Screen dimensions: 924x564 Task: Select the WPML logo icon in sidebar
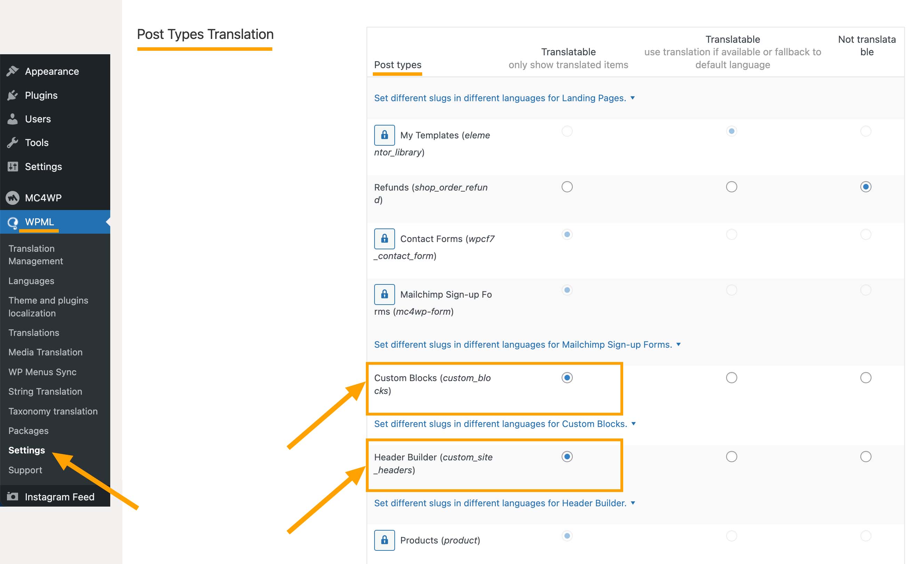[13, 221]
